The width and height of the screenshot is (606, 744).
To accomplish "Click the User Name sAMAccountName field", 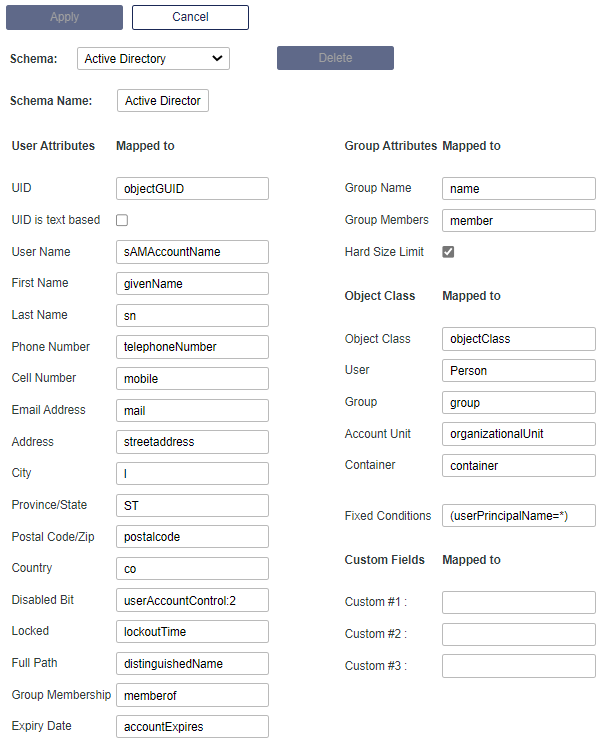I will coord(192,252).
